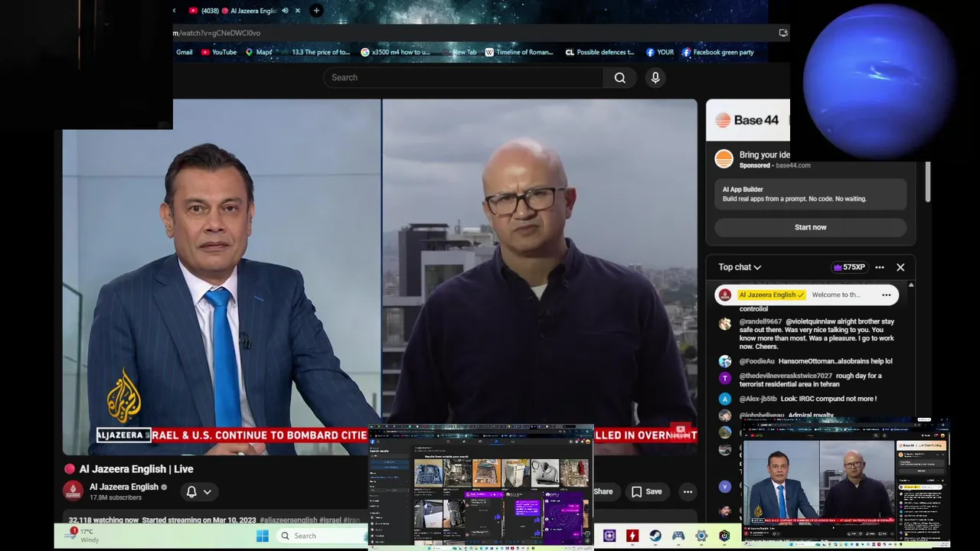Click the Al Jazeera live video player
Viewport: 980px width, 551px height.
380,277
